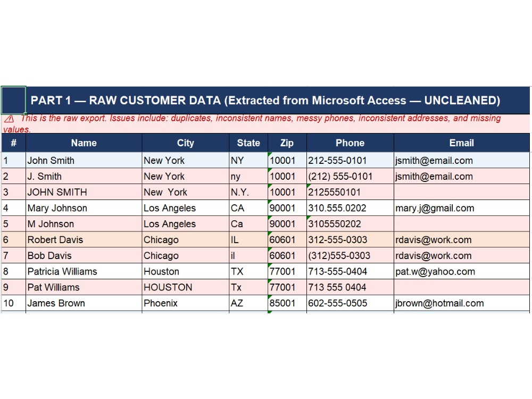The image size is (532, 399).
Task: Click the cell containing James Brown
Action: click(x=84, y=303)
